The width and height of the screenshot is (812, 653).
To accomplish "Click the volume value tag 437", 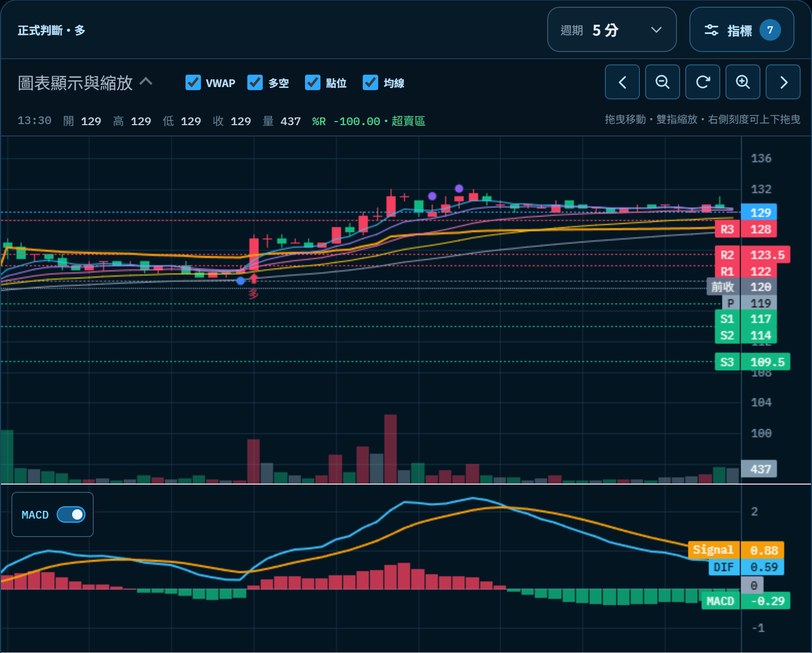I will point(759,469).
